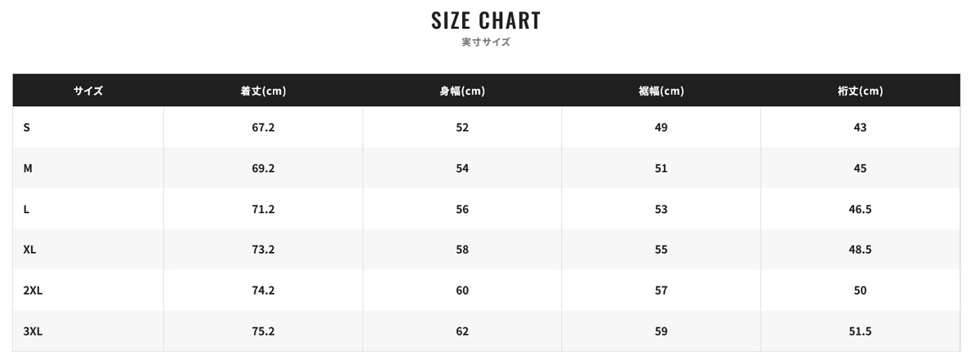Image resolution: width=980 pixels, height=364 pixels.
Task: Click the XL size row label
Action: (30, 250)
